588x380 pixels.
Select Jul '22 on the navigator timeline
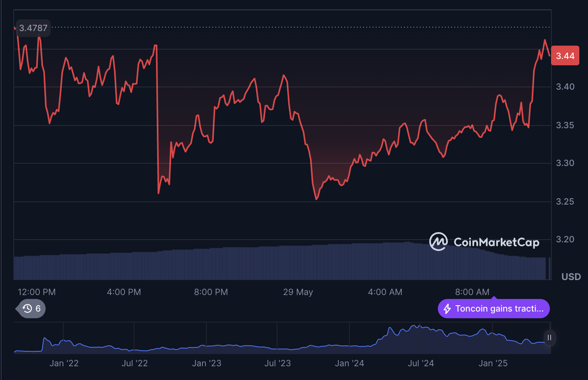134,363
